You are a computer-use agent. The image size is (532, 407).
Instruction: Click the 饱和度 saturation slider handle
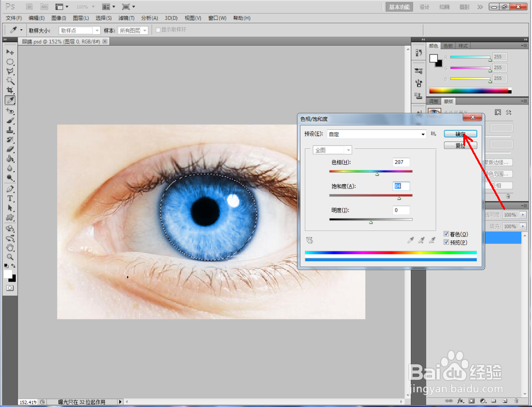pyautogui.click(x=399, y=199)
